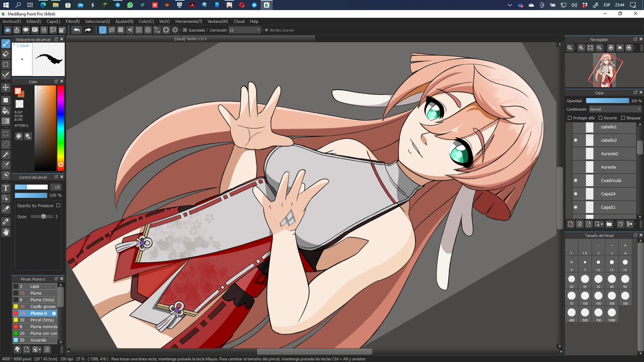Duplicate layer icon in Capa panel
The width and height of the screenshot is (644, 362).
click(620, 224)
